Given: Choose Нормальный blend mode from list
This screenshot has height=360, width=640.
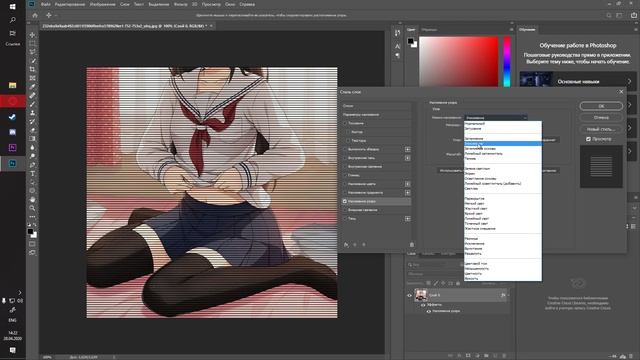Looking at the screenshot, I should pyautogui.click(x=503, y=124).
